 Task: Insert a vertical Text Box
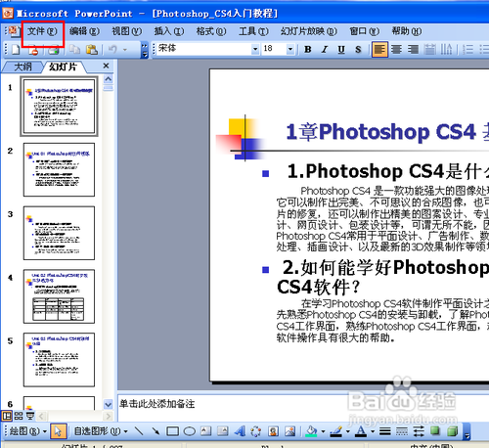(223, 431)
